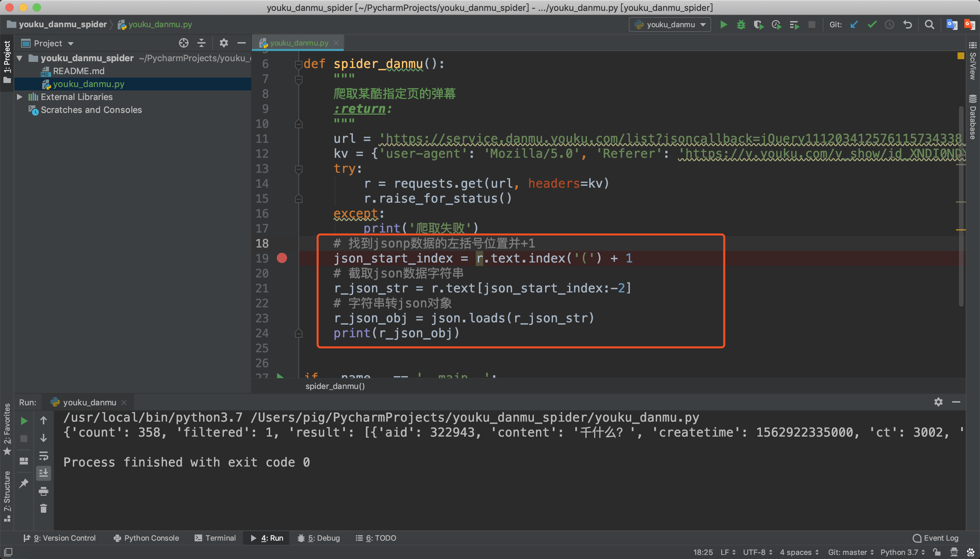
Task: Click the yellow inspection warning indicator square
Action: (961, 56)
